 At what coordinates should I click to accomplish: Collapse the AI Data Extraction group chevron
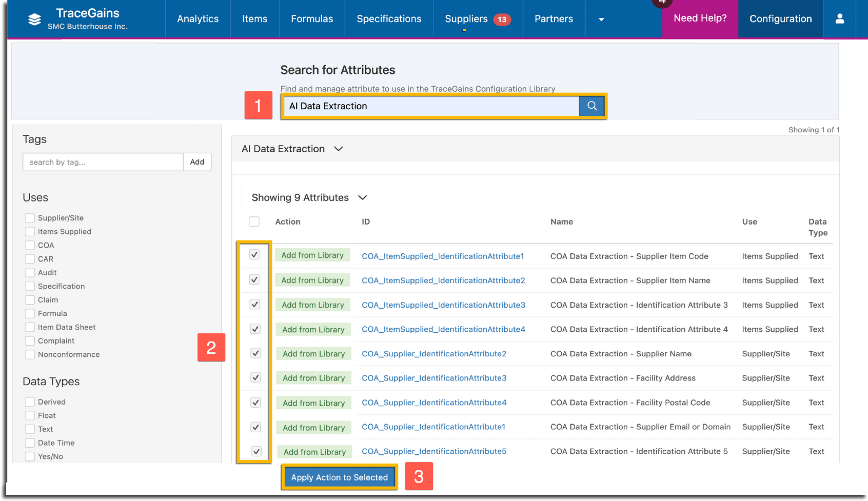point(339,149)
